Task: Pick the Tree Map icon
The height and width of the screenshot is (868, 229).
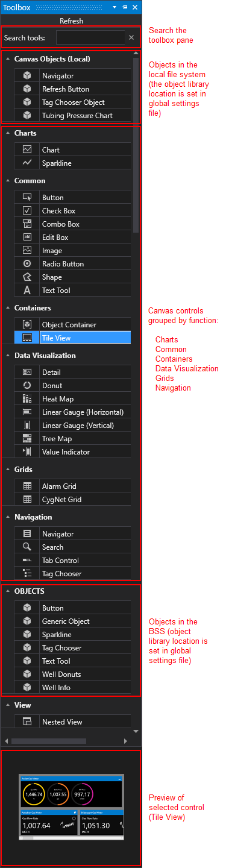Action: pos(27,439)
